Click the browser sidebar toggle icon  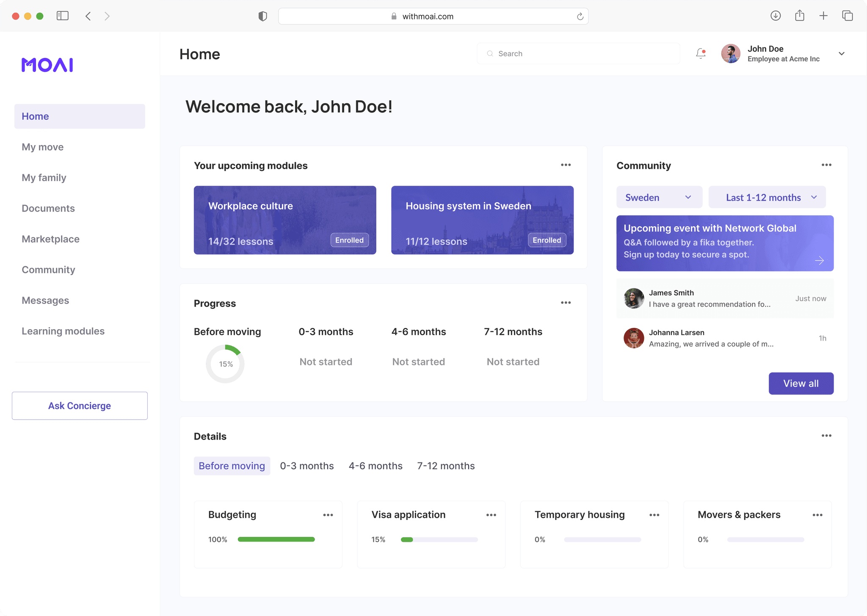[63, 16]
